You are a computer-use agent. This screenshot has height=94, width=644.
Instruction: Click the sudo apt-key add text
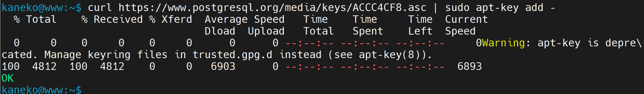click(x=494, y=8)
